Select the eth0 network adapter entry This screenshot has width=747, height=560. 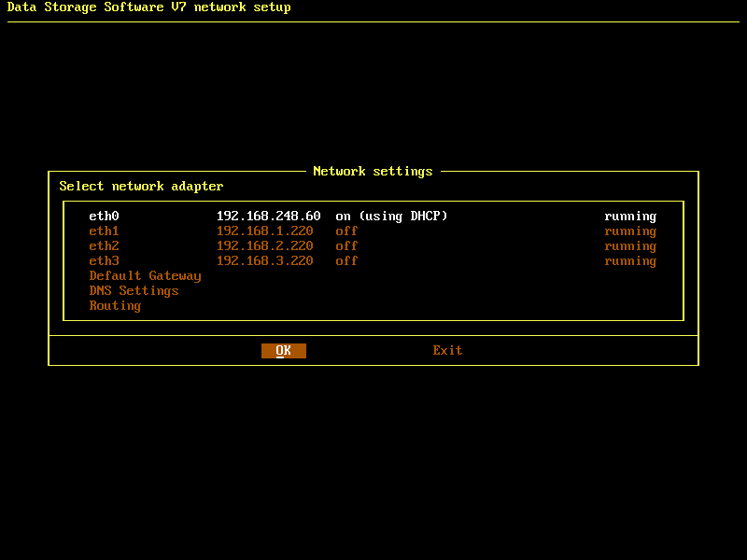click(373, 217)
